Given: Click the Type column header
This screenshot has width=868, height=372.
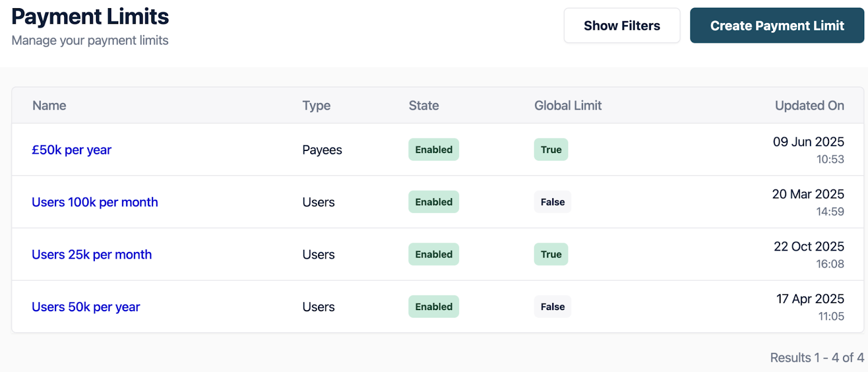Looking at the screenshot, I should tap(316, 106).
